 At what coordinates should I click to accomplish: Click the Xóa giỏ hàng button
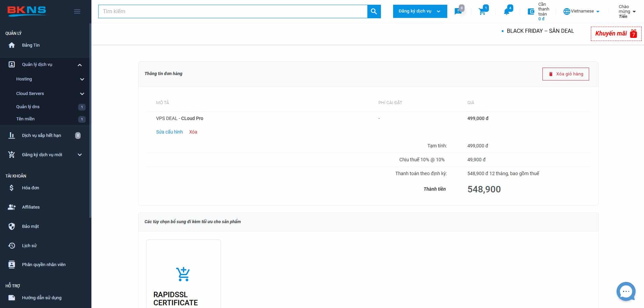click(565, 74)
